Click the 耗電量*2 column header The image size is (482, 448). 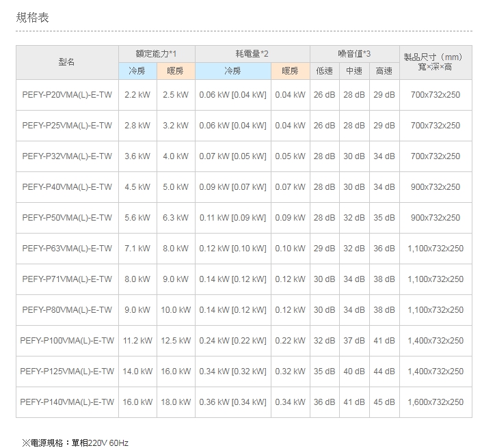(x=252, y=53)
